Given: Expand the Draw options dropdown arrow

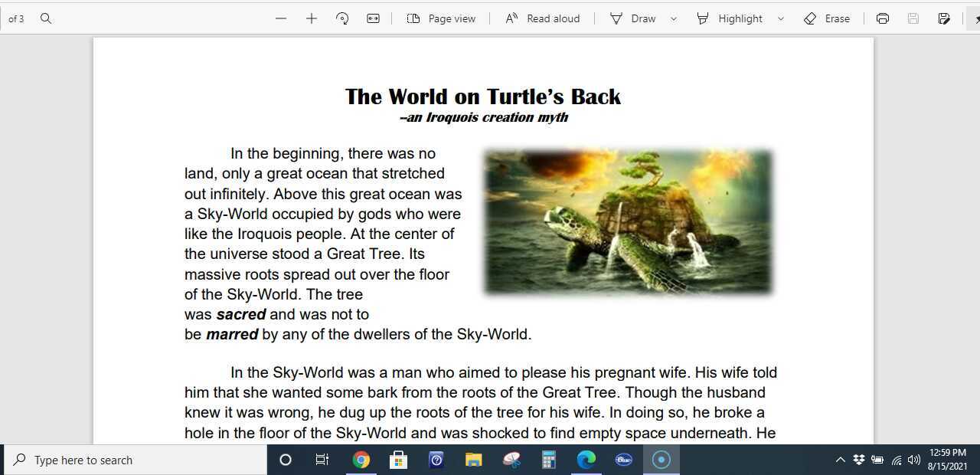Looking at the screenshot, I should 674,18.
